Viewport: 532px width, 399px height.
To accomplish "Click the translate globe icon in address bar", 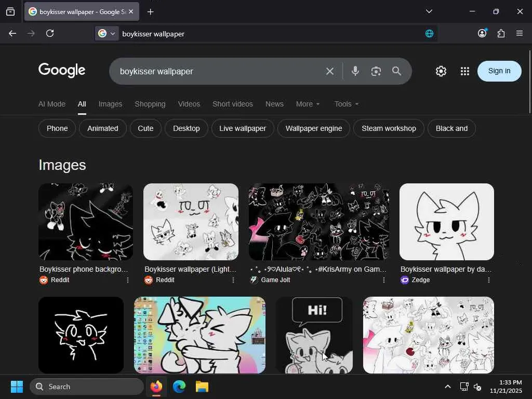I will tap(429, 33).
